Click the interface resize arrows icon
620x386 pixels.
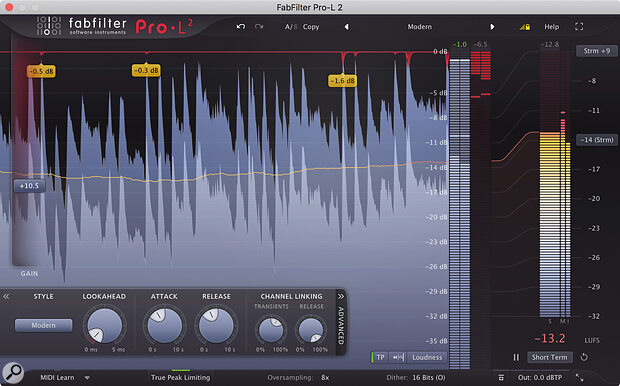point(579,378)
